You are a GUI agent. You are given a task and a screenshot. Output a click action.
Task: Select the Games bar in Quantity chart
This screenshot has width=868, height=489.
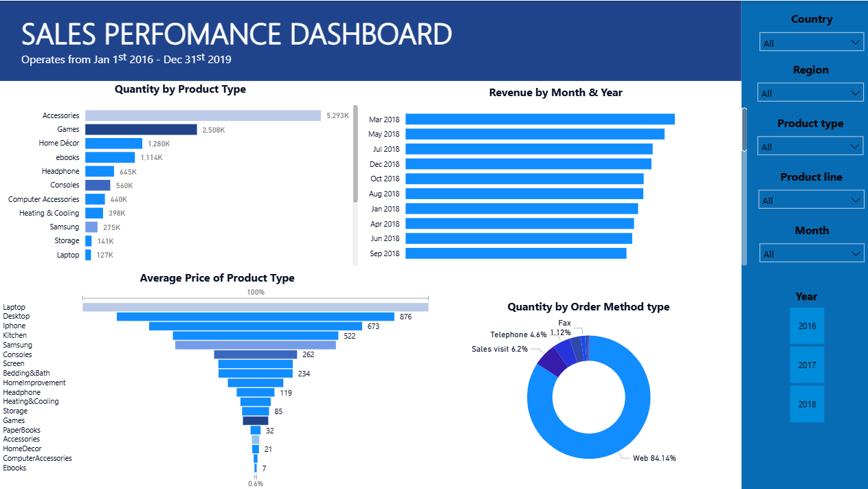click(141, 129)
